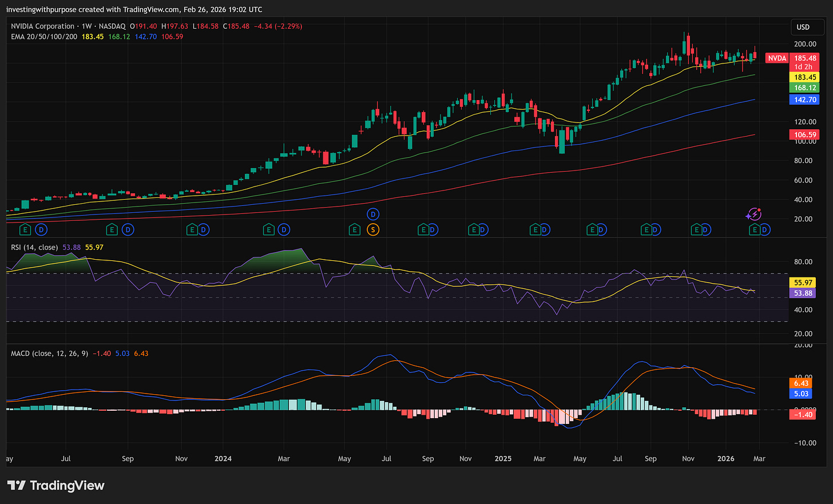This screenshot has width=833, height=504.
Task: Select the red 106.59 EMA price axis label
Action: point(805,135)
